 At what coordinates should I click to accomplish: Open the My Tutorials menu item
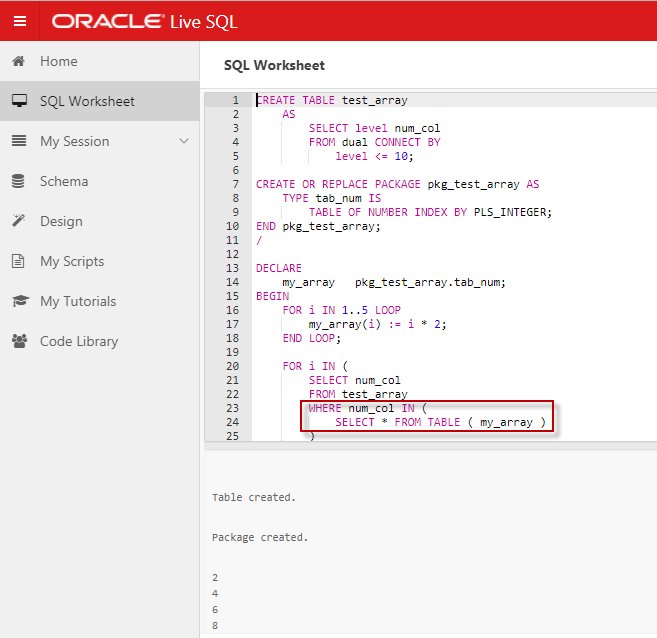point(100,301)
